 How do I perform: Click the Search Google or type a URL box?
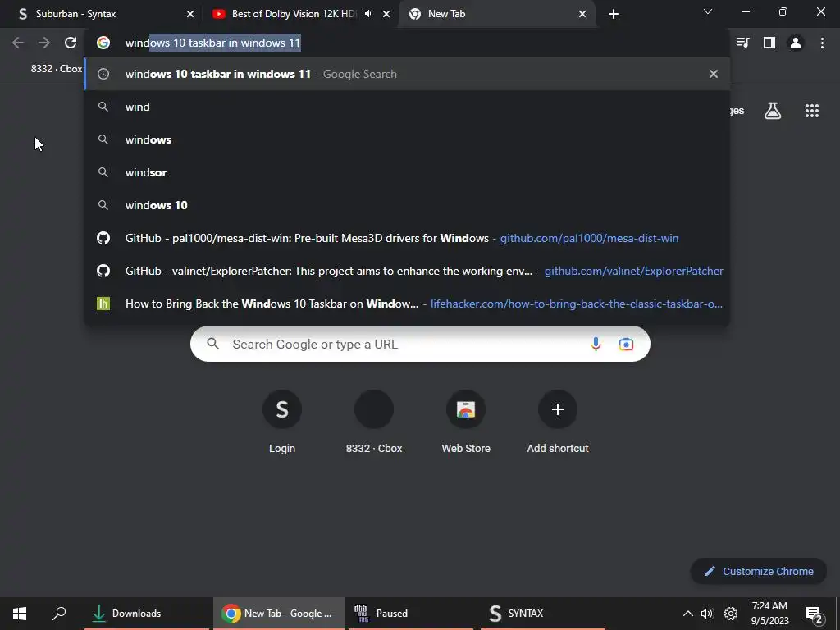point(420,344)
